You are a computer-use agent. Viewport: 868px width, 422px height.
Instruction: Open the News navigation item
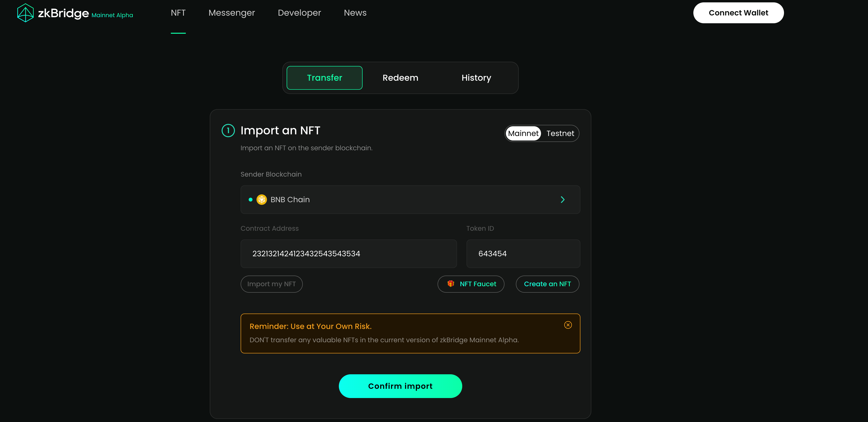point(355,13)
